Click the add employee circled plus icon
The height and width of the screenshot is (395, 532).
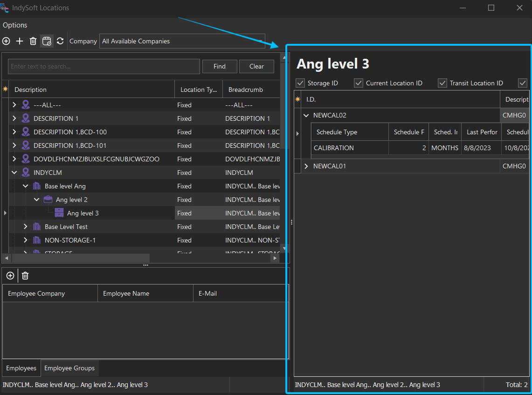tap(10, 276)
